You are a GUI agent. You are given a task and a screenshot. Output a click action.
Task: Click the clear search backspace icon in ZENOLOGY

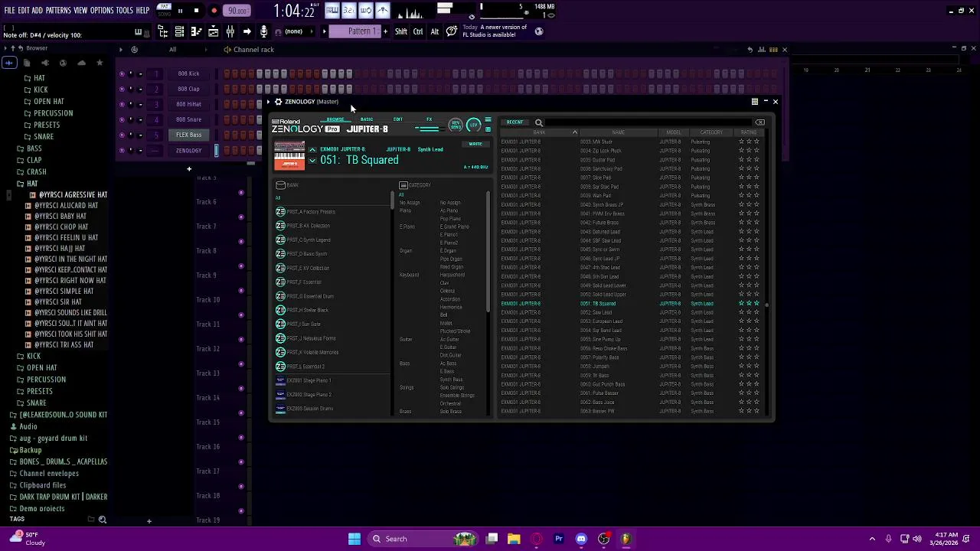[759, 122]
